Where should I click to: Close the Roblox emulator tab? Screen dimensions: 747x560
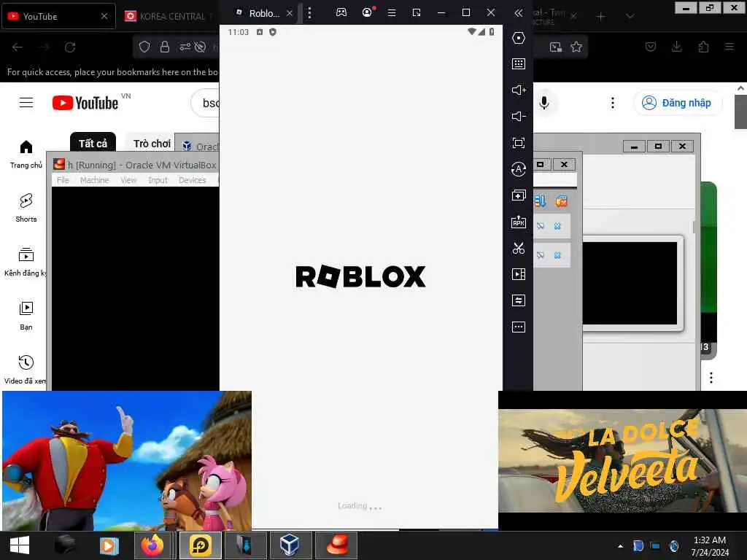pos(289,13)
